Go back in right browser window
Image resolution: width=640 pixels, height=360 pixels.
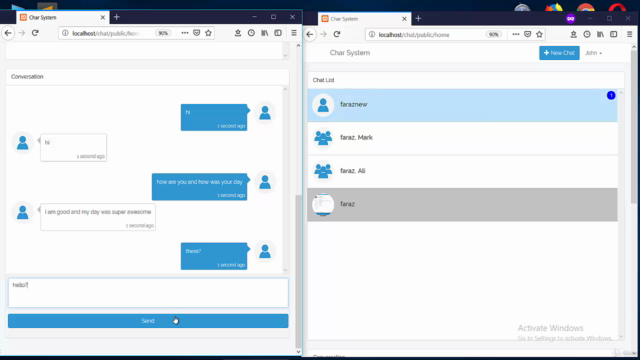310,34
